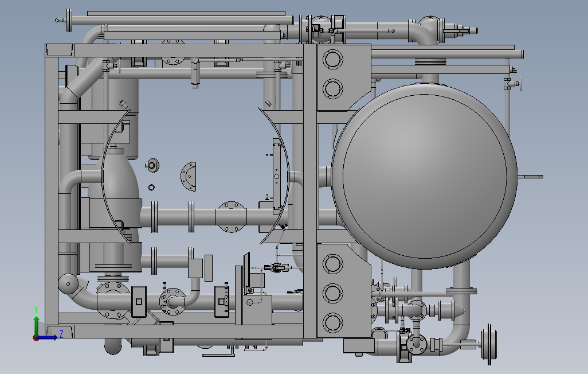Select the blind flange at the bottom-right pipe end
The image size is (588, 374).
coord(489,345)
